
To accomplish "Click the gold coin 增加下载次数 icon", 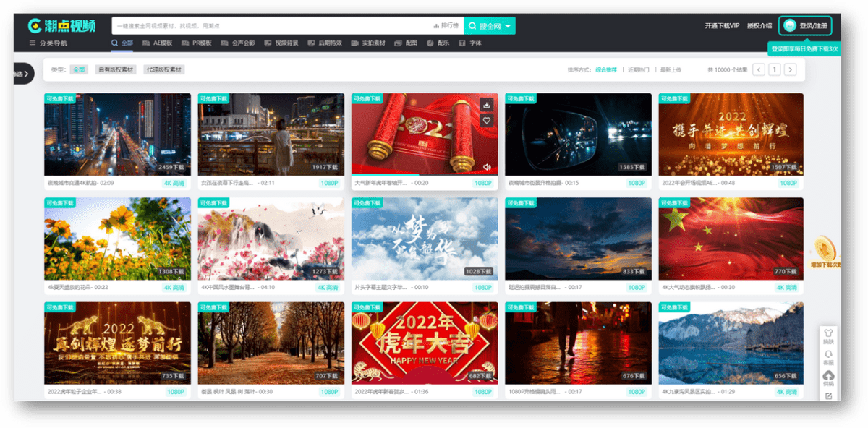I will [x=824, y=248].
